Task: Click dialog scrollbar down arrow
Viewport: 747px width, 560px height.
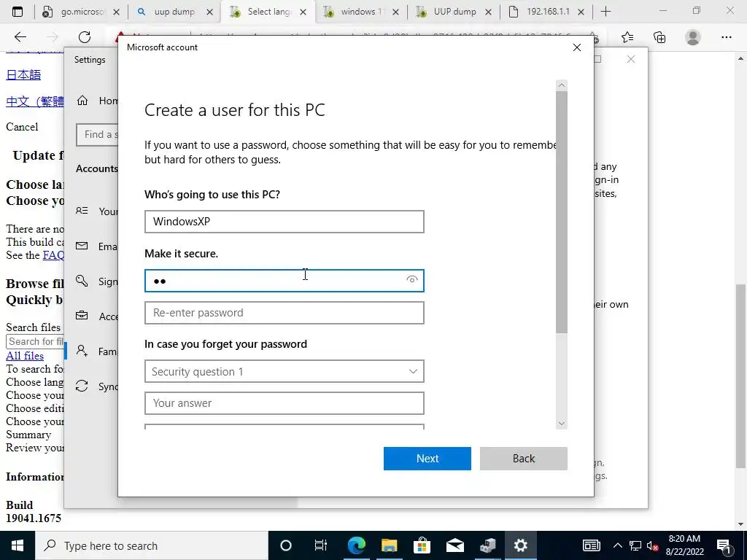Action: tap(562, 424)
